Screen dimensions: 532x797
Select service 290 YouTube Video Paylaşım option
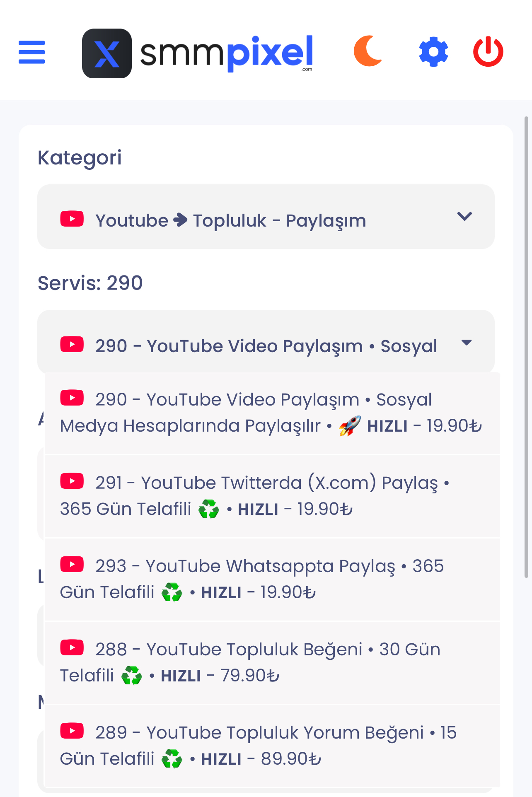272,413
